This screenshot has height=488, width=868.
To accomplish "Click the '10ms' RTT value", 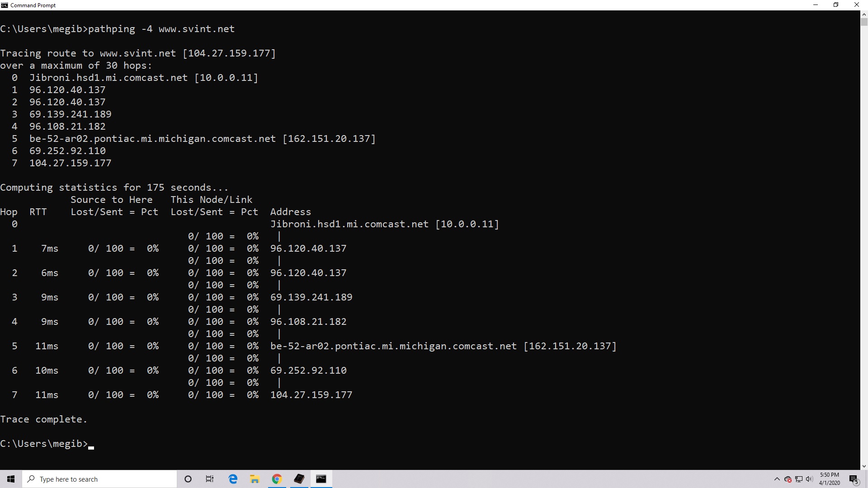I will coord(47,371).
